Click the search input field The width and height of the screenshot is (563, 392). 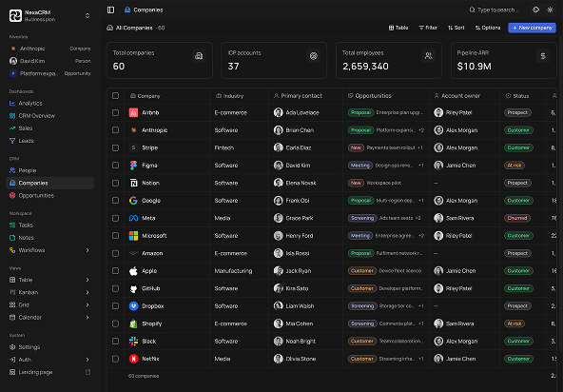pyautogui.click(x=495, y=10)
